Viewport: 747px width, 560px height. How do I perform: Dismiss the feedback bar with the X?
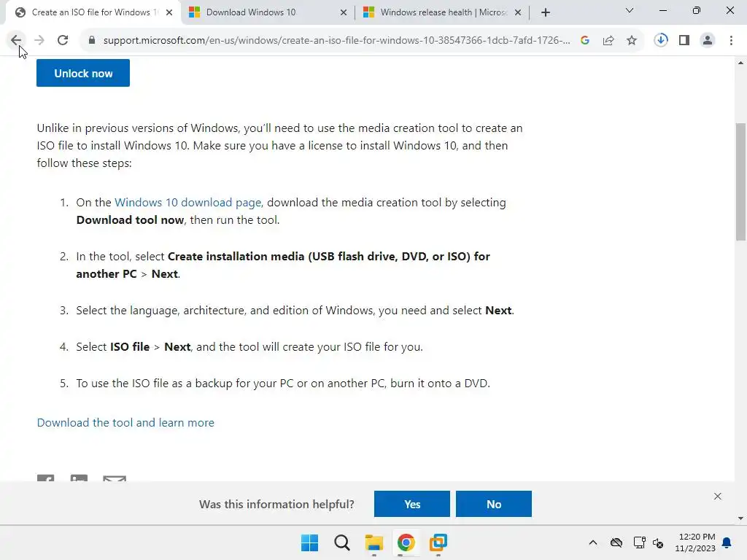pos(718,496)
